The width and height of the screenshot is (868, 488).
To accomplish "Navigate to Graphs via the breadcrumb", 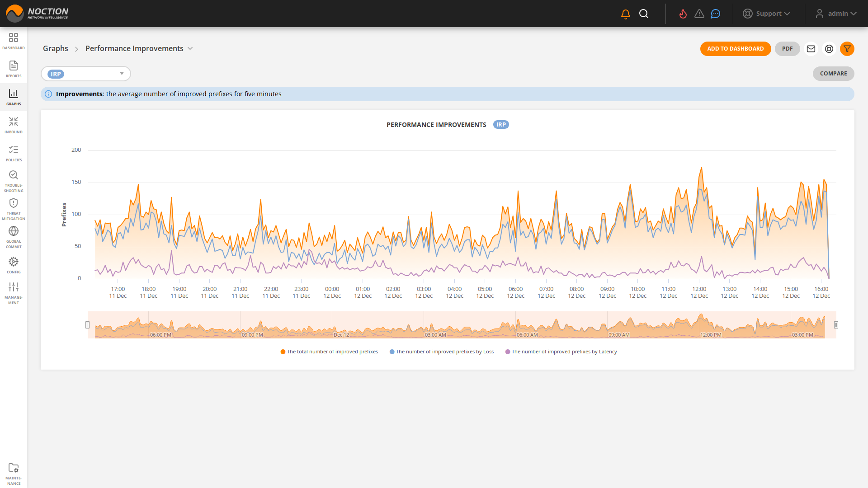I will coord(55,48).
